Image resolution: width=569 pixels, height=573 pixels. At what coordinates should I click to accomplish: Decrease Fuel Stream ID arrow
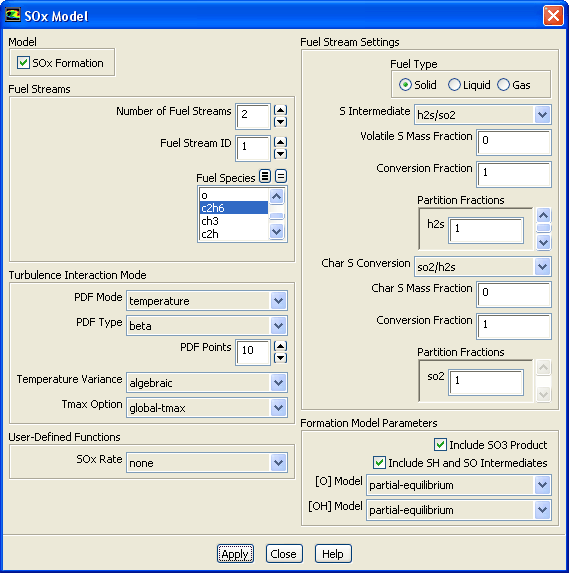tap(280, 154)
